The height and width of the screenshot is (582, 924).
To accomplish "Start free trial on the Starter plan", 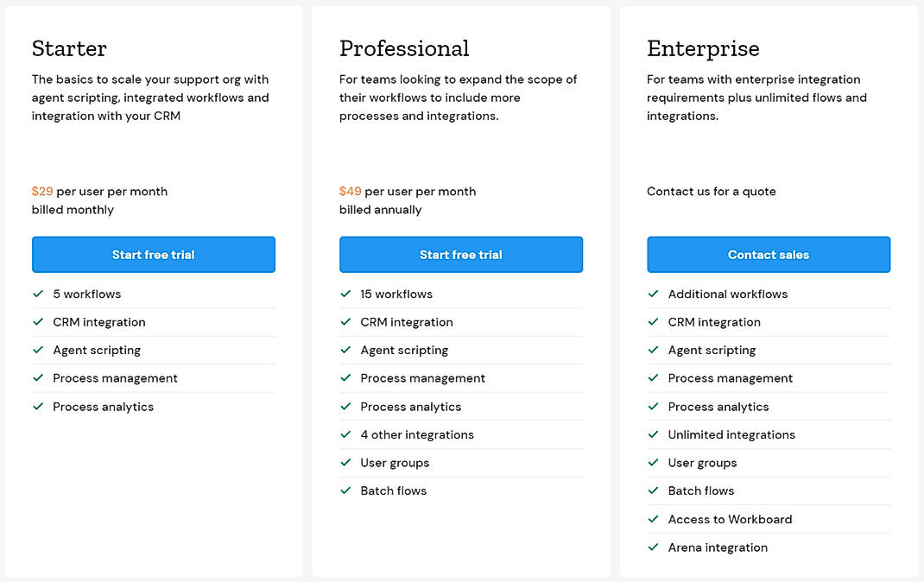I will [153, 254].
